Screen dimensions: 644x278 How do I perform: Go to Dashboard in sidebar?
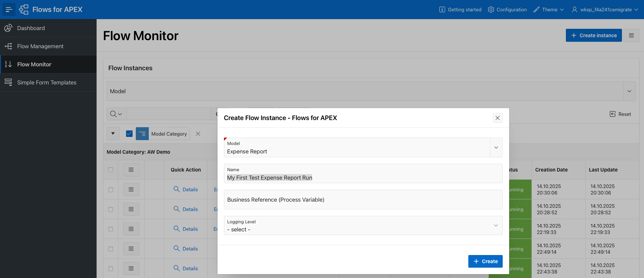pos(48,28)
